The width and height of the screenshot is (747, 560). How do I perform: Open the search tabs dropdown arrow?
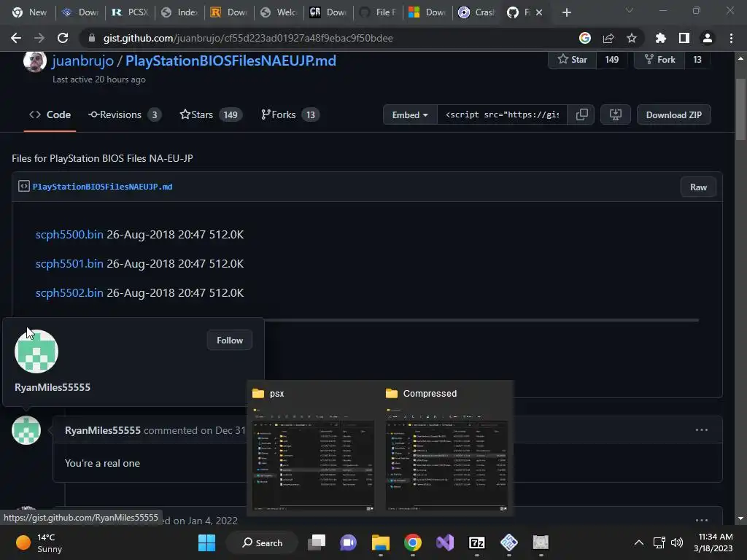coord(630,10)
